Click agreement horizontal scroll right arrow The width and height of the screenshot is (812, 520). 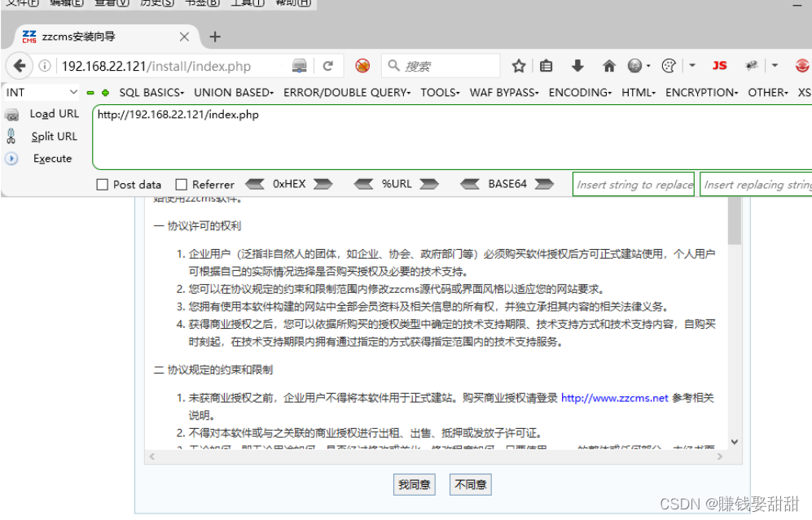point(720,457)
